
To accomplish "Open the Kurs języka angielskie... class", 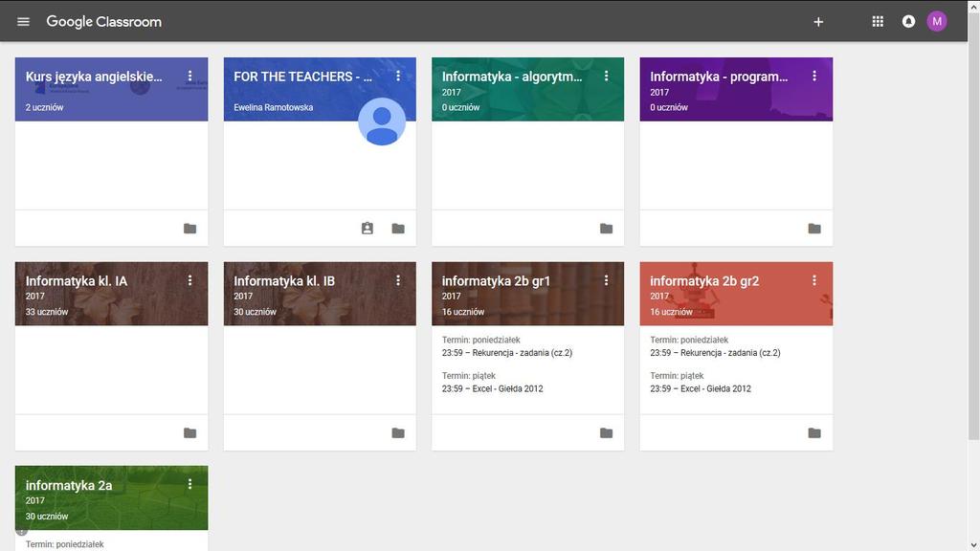I will 94,77.
